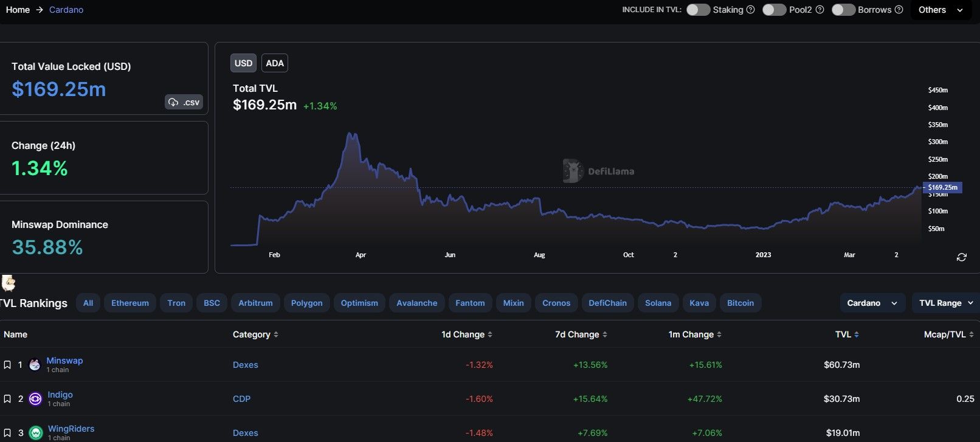Bookmark the WingRiders row
980x442 pixels.
7,433
